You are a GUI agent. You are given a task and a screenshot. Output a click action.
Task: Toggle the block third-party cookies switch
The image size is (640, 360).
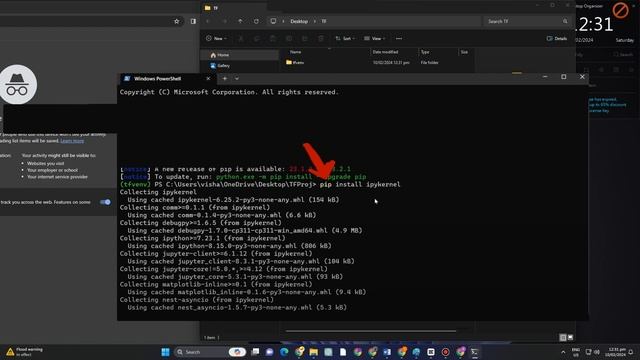(x=105, y=202)
